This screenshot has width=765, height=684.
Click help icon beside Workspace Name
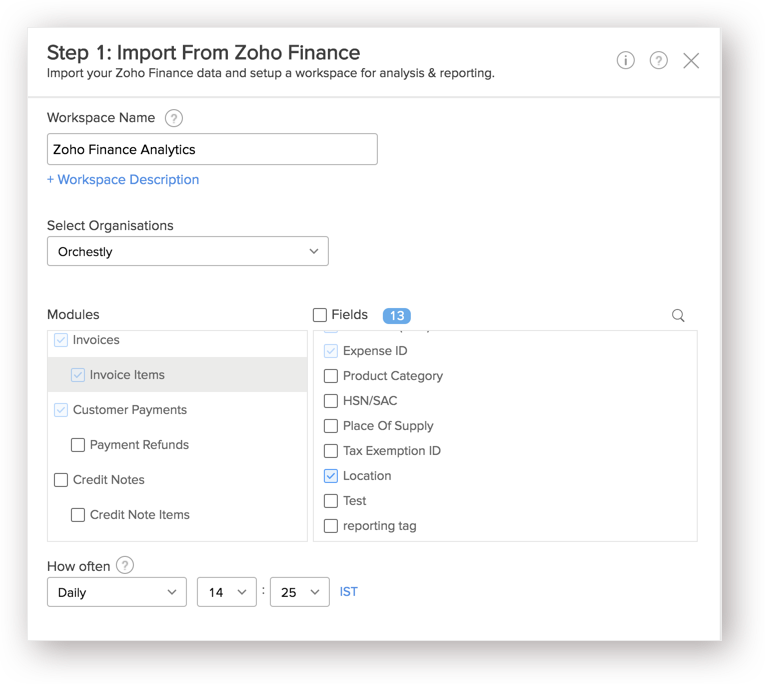pos(174,118)
